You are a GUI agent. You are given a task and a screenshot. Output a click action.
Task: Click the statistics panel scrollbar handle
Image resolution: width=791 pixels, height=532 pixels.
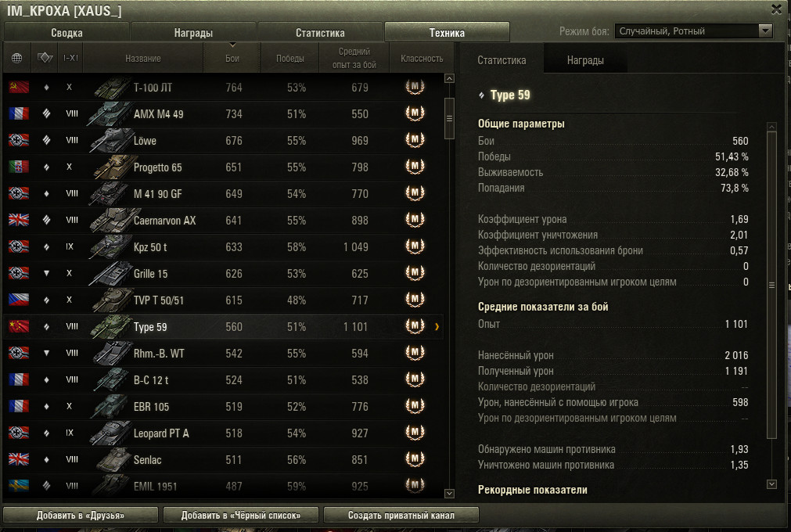tap(771, 285)
